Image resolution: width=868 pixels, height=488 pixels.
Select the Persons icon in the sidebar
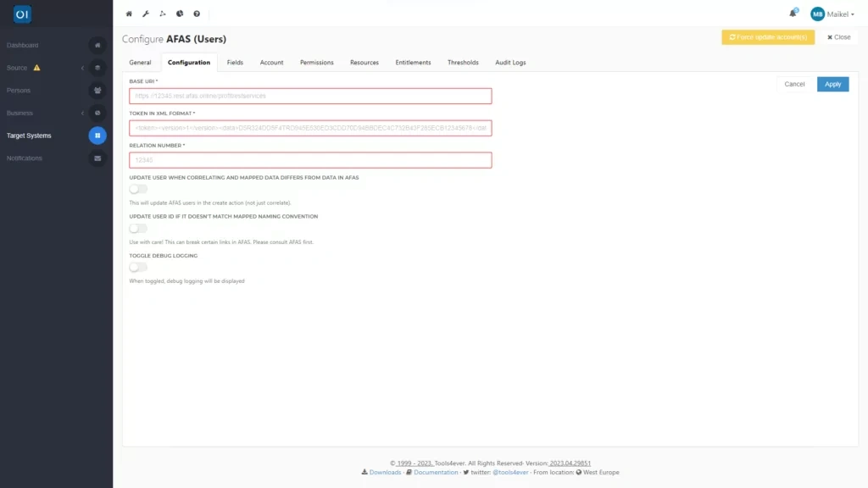pos(97,90)
